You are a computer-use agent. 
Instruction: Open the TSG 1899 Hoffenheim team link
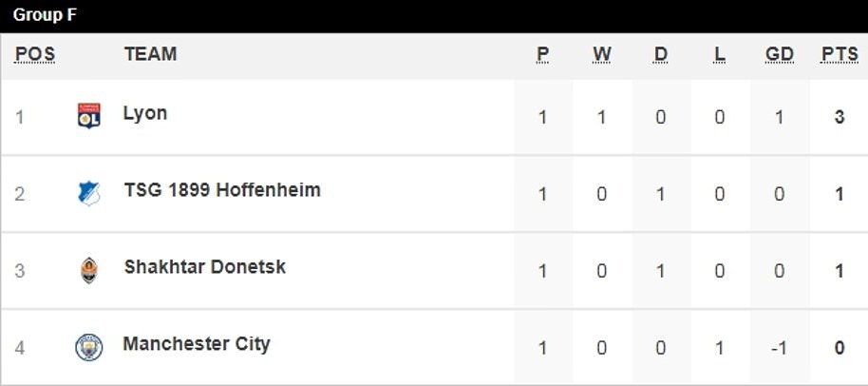tap(221, 190)
